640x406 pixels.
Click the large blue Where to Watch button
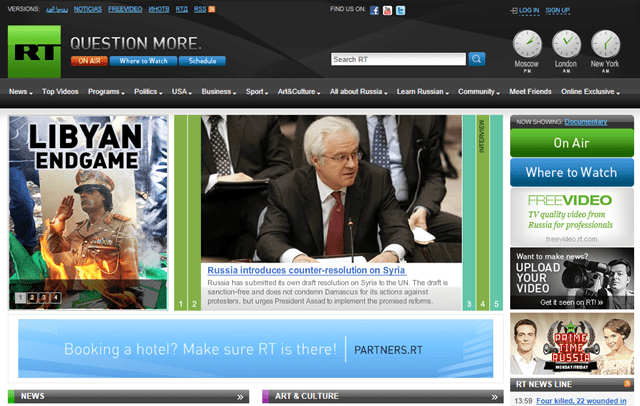572,172
